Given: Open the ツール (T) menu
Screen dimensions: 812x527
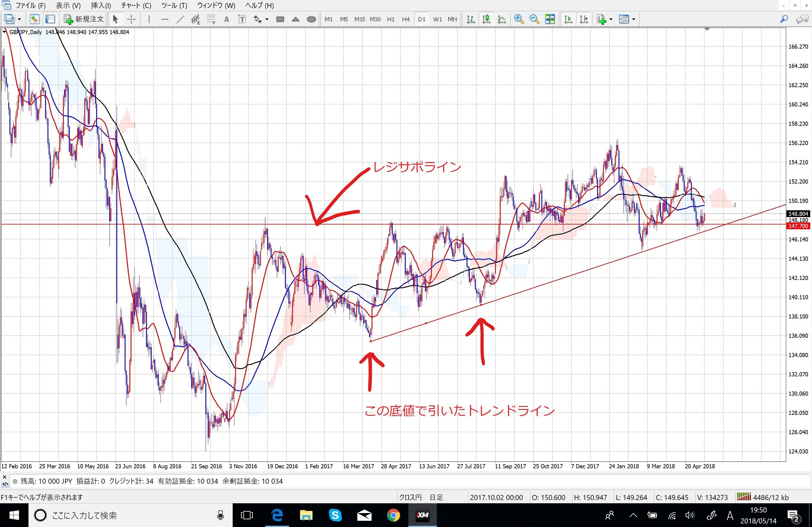Looking at the screenshot, I should tap(174, 5).
